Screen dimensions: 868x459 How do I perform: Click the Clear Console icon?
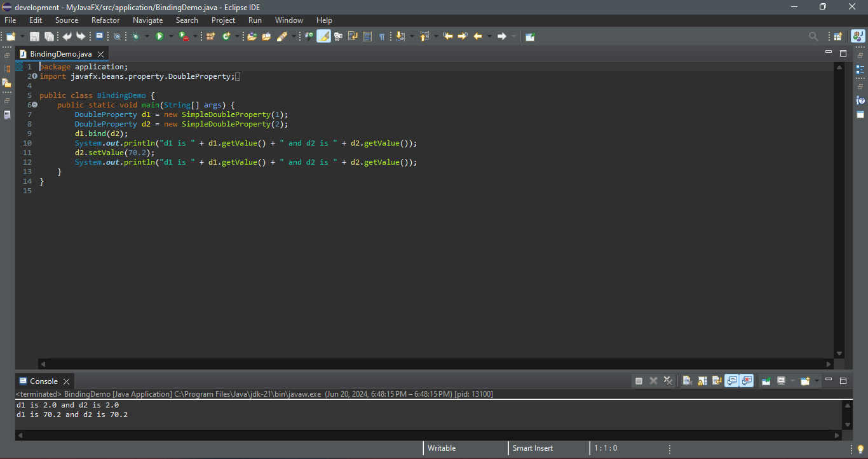[687, 381]
